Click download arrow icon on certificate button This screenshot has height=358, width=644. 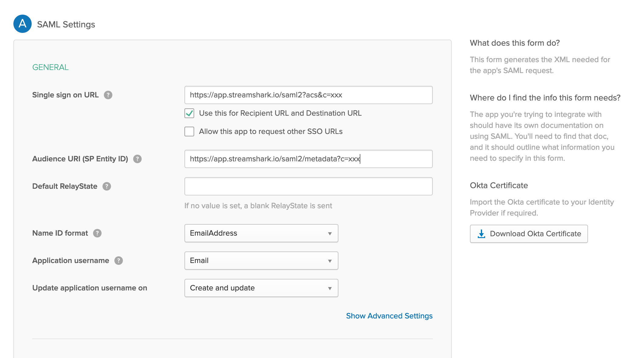point(481,234)
